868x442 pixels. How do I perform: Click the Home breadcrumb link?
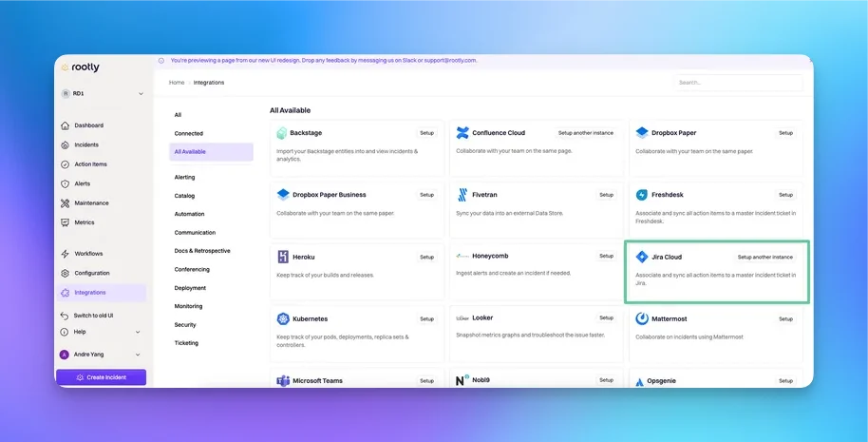(x=177, y=83)
